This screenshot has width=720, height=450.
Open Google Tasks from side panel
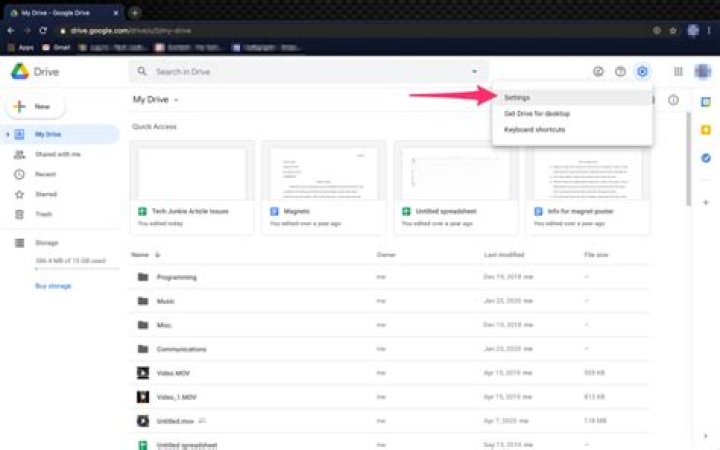(706, 158)
